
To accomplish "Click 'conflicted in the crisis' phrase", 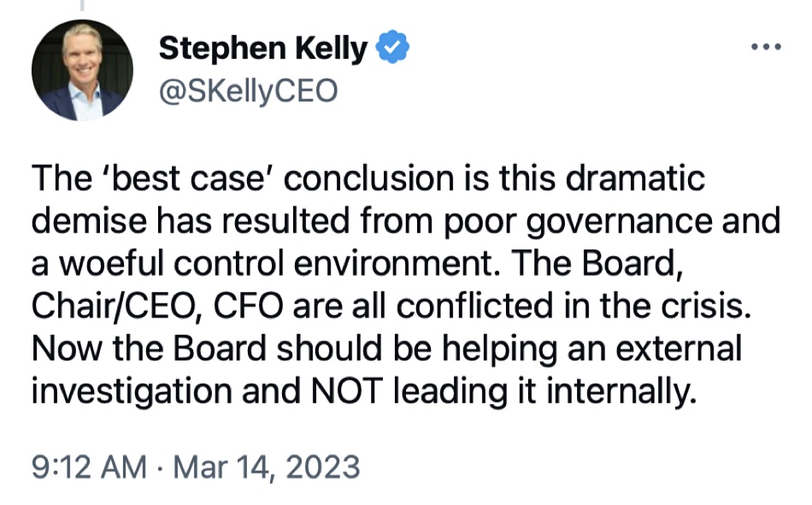I will pos(574,306).
